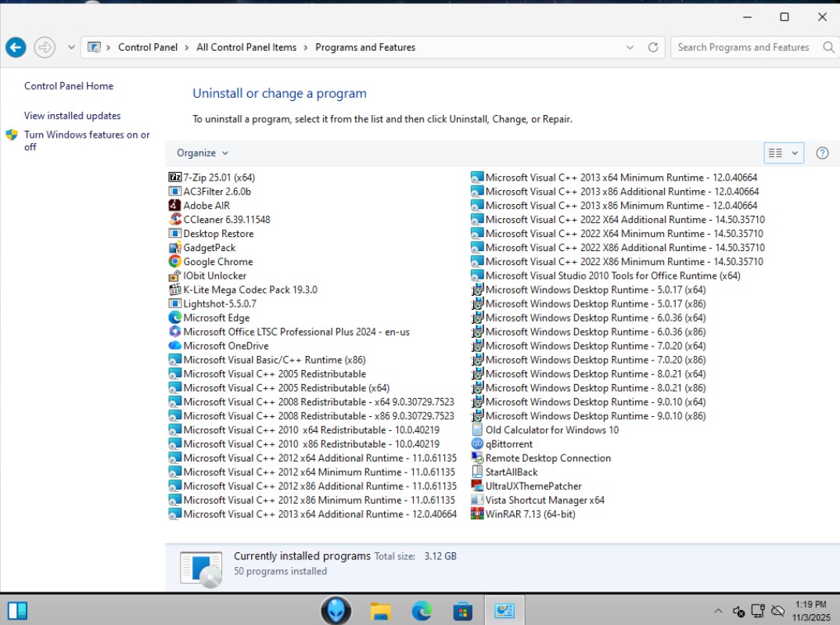The width and height of the screenshot is (840, 625).
Task: Click the Microsoft Edge list icon
Action: (174, 318)
